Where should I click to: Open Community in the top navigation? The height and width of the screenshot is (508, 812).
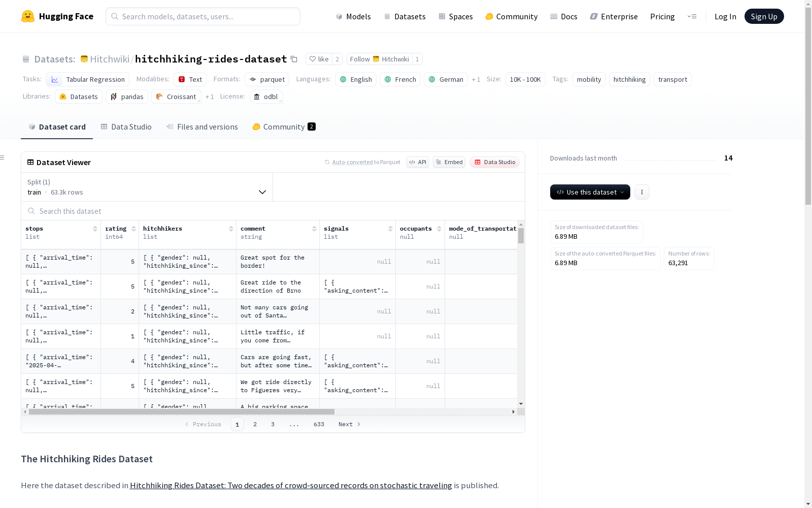512,16
